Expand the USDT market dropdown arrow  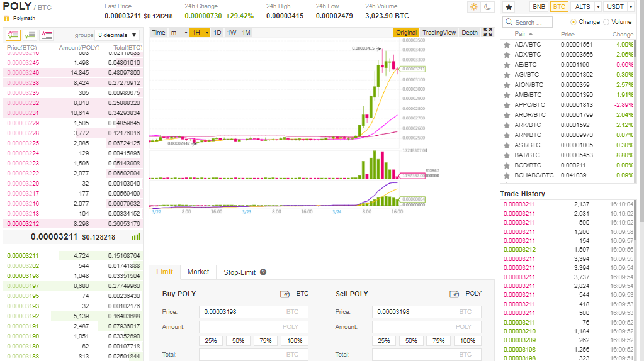tap(630, 7)
